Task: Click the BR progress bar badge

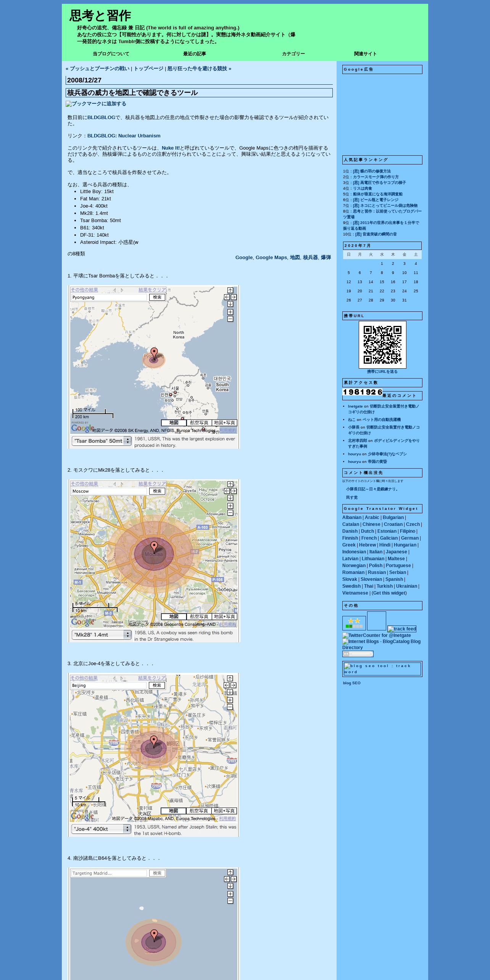Action: tap(358, 654)
